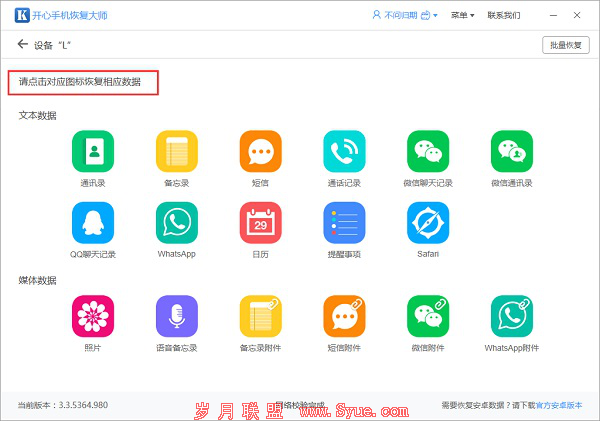Viewport: 600px width, 421px height.
Task: Click the 请点击对应图标恢复相应数据 instruction text
Action: [x=80, y=82]
